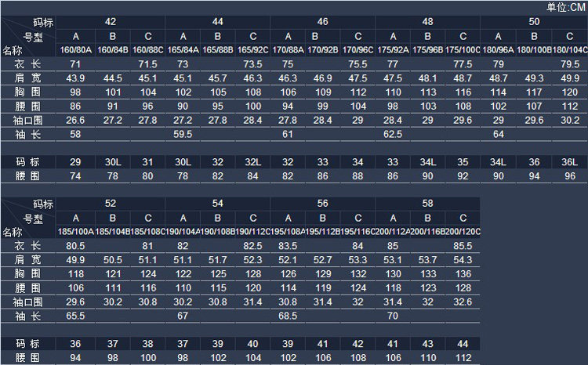The image size is (588, 365).
Task: Click chest value 117
Action: pyautogui.click(x=534, y=92)
